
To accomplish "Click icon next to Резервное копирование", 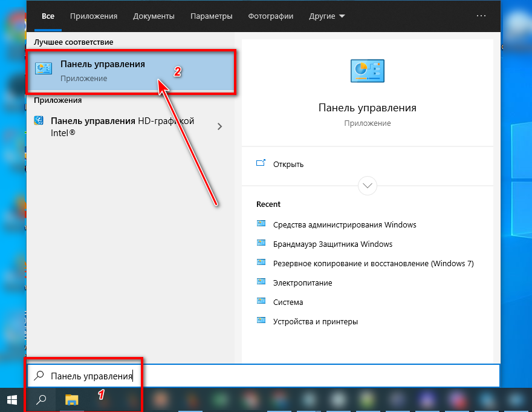I will coord(261,262).
